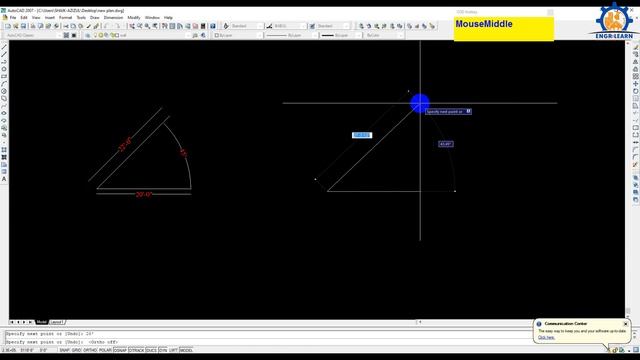Open the ByLayer color control dropdown
This screenshot has height=360, width=640.
238,36
